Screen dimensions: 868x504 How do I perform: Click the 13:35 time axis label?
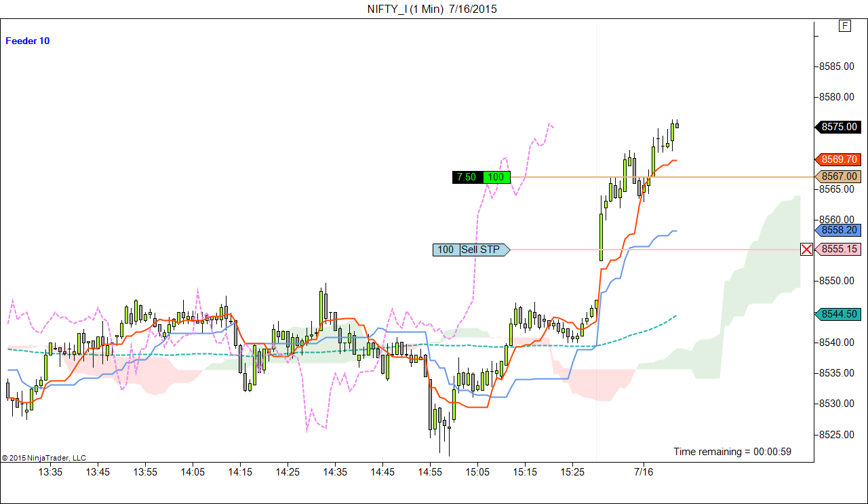point(50,471)
